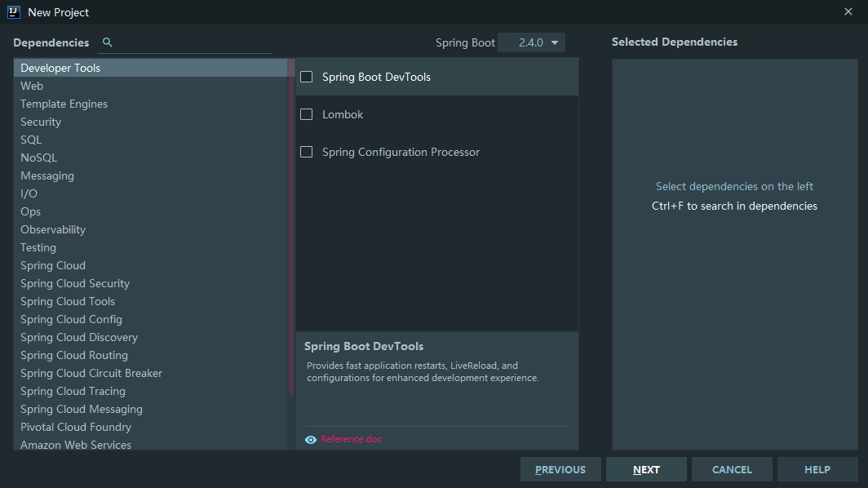Open the Testing category
Screen dimensions: 868x488
click(x=151, y=247)
